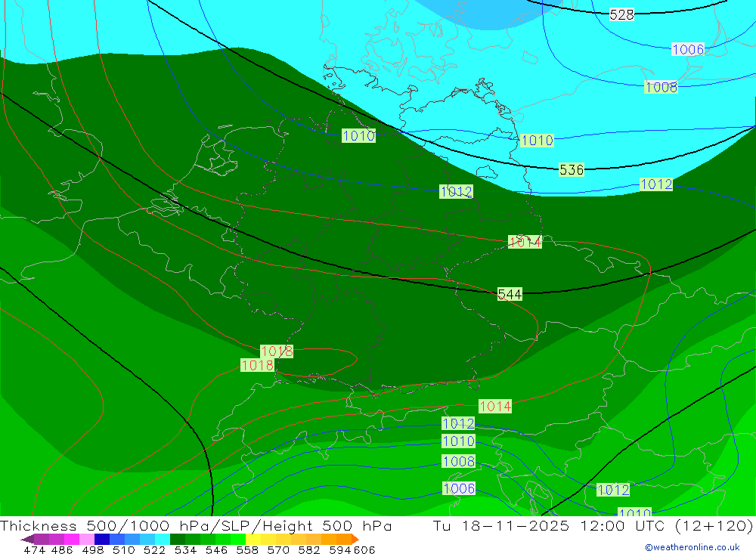This screenshot has height=554, width=756.
Task: Click the light pink legend swatch
Action: (87, 539)
